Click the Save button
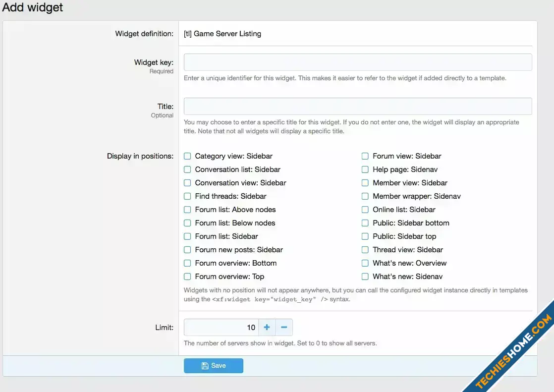The image size is (554, 392). click(214, 366)
